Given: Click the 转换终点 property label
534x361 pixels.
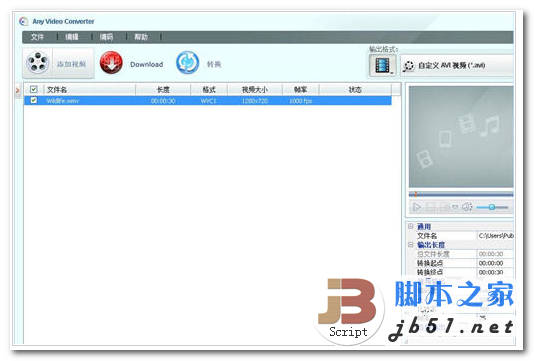Looking at the screenshot, I should 430,272.
